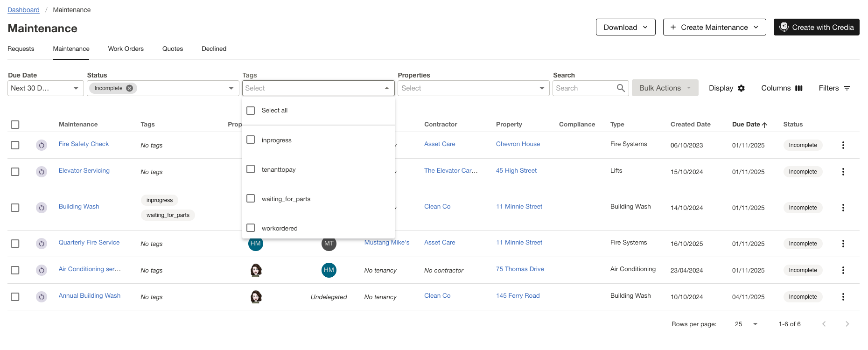Open row actions menu for Elevator Servicing
The height and width of the screenshot is (350, 868).
[x=843, y=172]
